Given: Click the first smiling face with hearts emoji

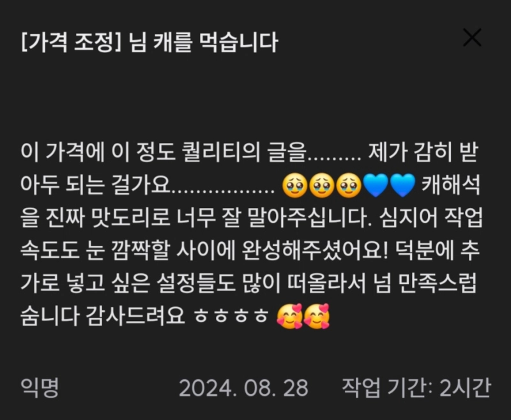Looking at the screenshot, I should [289, 317].
